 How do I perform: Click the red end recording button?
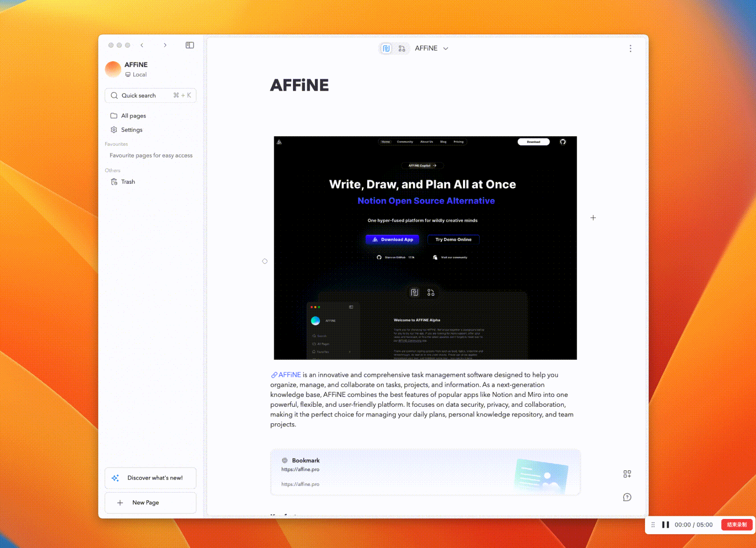737,525
